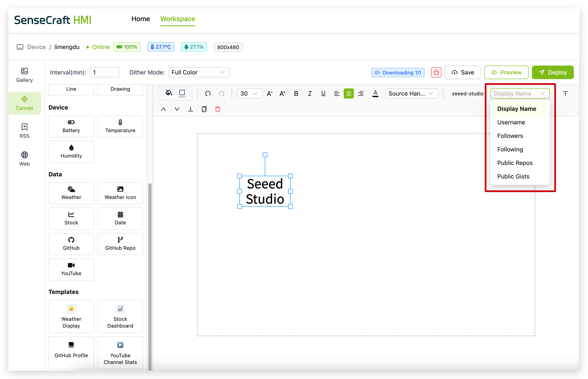Add a Temperature widget

pos(120,126)
